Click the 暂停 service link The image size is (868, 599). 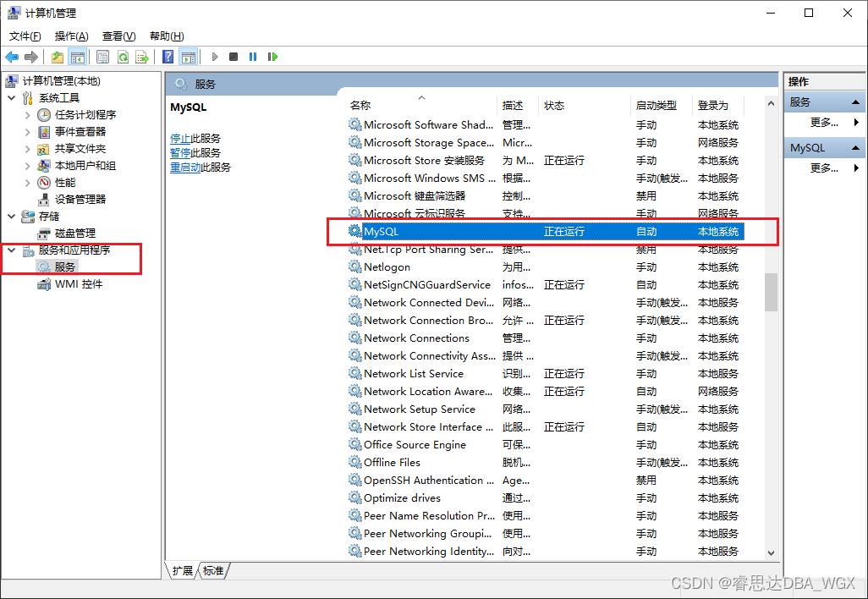click(180, 153)
